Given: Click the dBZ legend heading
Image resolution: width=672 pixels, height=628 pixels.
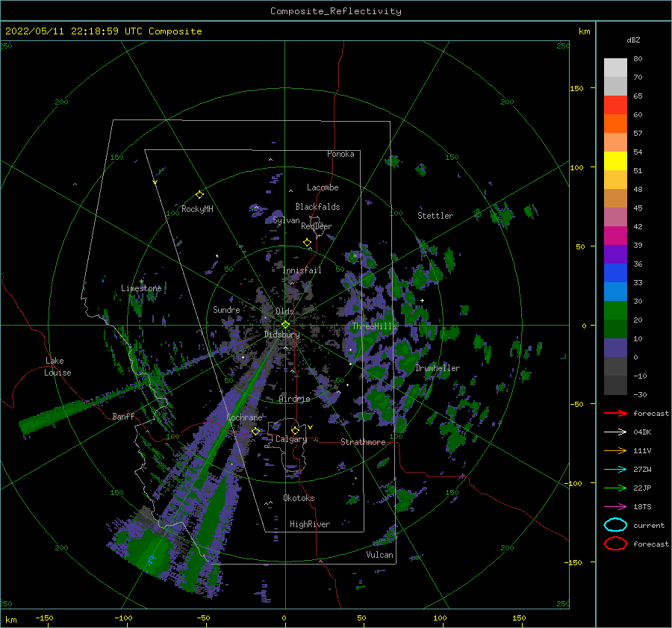Looking at the screenshot, I should pos(633,40).
